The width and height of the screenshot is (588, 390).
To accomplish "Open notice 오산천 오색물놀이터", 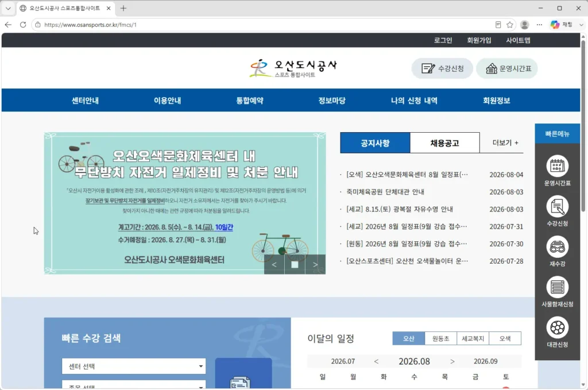I will pos(407,261).
